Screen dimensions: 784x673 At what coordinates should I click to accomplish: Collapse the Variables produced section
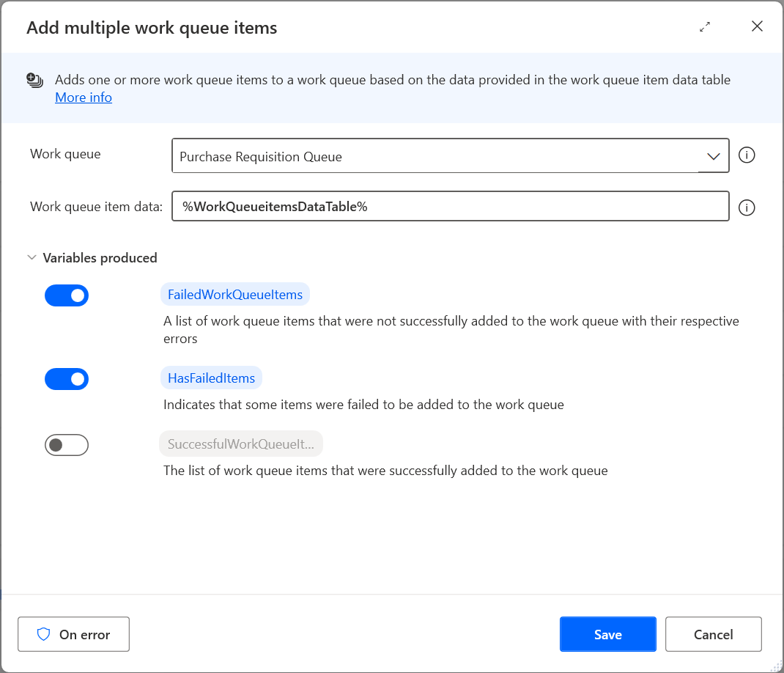tap(32, 258)
